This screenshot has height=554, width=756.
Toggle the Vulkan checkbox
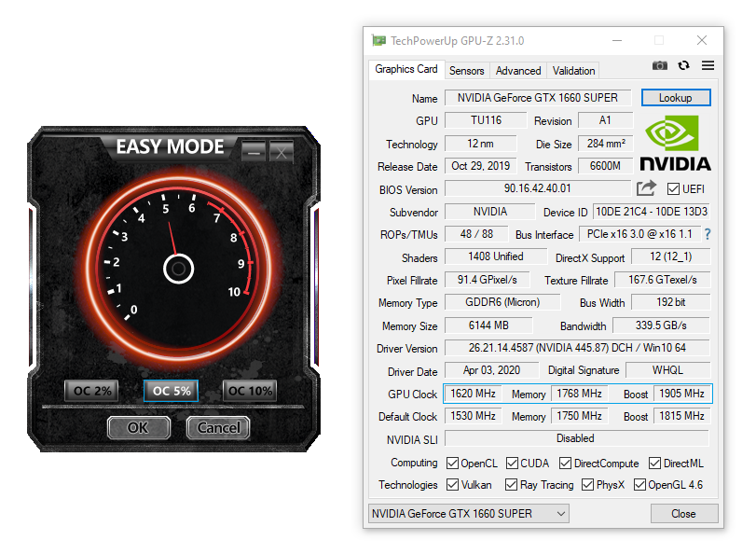452,484
